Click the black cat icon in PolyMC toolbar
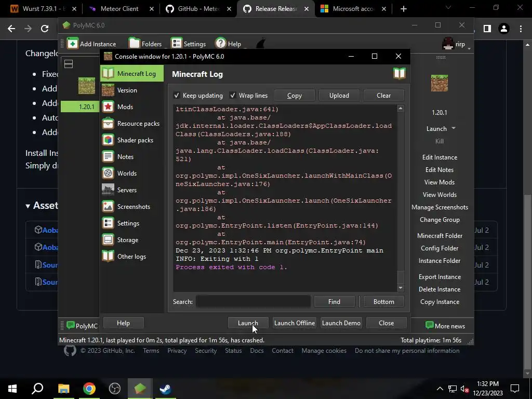This screenshot has width=532, height=399. (x=261, y=43)
